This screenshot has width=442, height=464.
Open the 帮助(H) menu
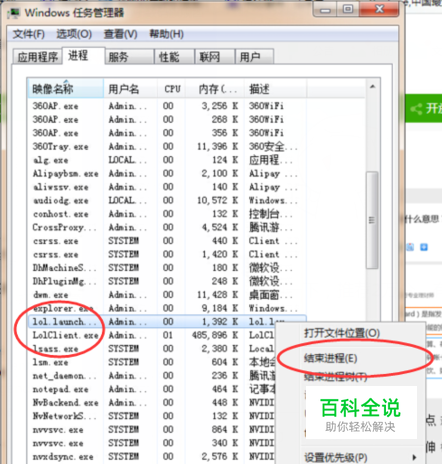click(166, 34)
